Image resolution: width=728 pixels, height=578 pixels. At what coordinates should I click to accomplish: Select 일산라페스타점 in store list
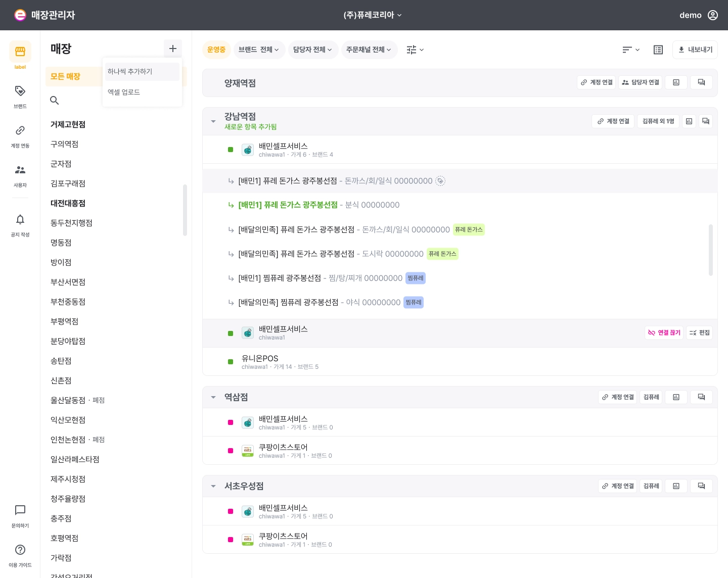click(75, 459)
